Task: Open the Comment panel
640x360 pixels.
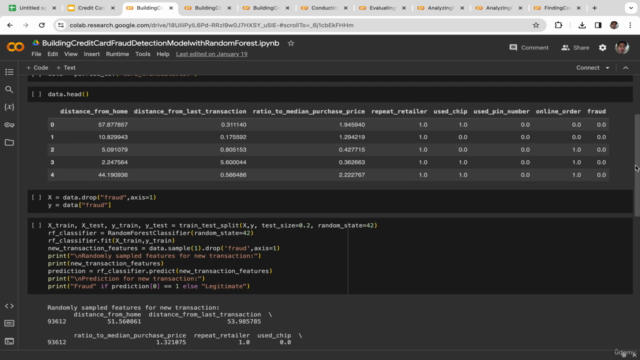Action: click(529, 48)
